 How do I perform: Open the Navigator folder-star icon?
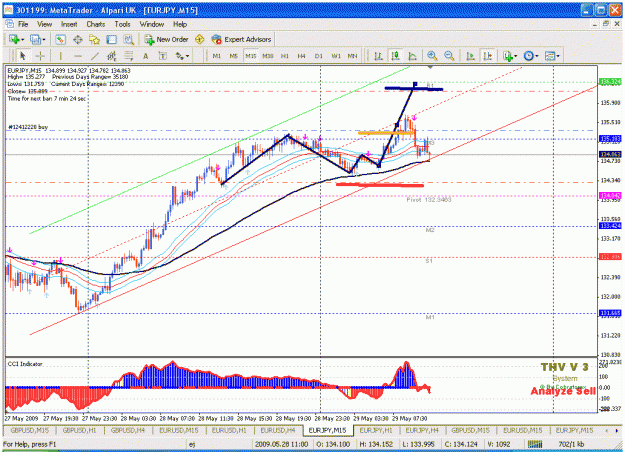pos(94,39)
